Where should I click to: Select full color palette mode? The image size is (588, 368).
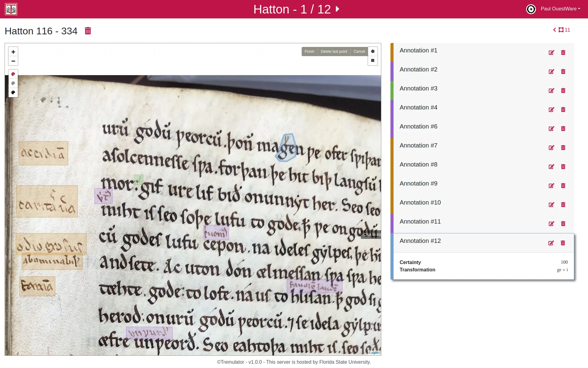(13, 74)
